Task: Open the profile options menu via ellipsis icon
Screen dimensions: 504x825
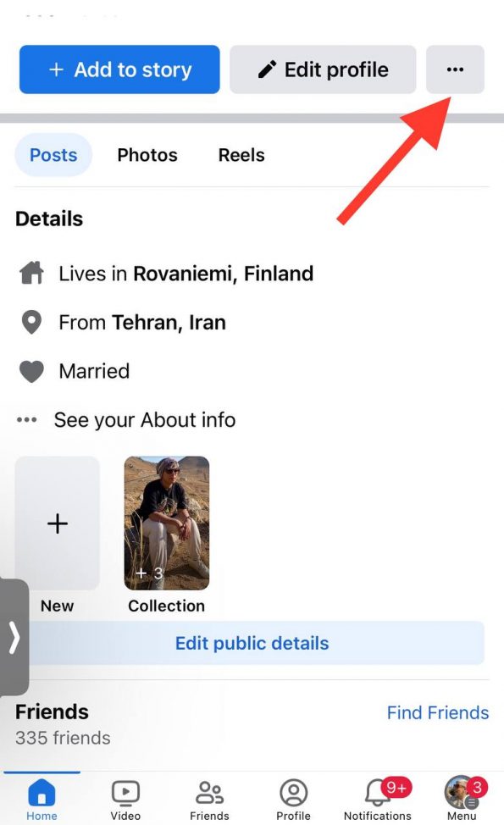Action: pyautogui.click(x=455, y=69)
